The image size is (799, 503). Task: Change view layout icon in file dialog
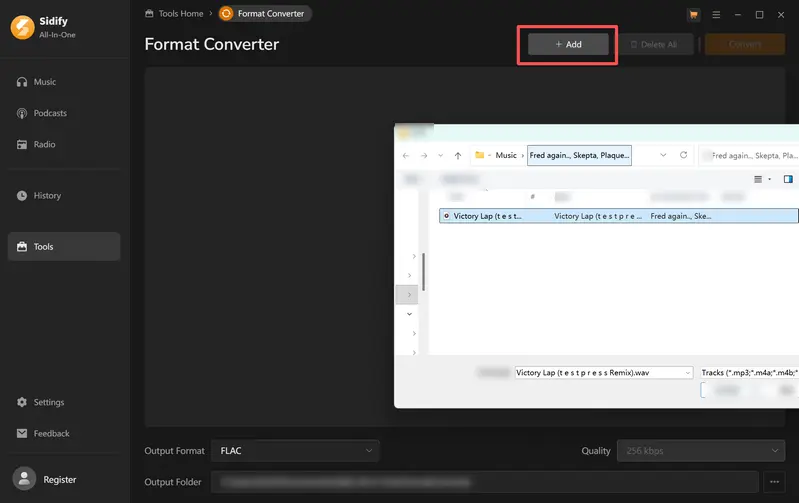pos(758,179)
